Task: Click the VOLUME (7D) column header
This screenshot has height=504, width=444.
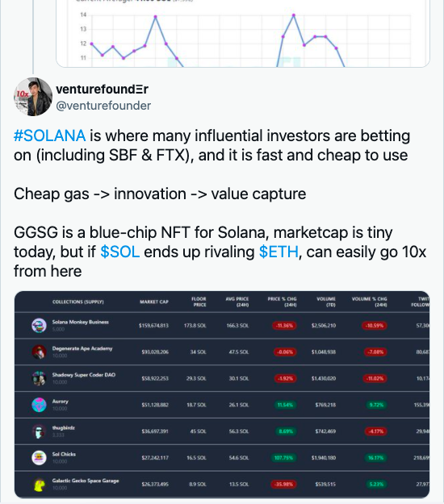Action: point(326,302)
